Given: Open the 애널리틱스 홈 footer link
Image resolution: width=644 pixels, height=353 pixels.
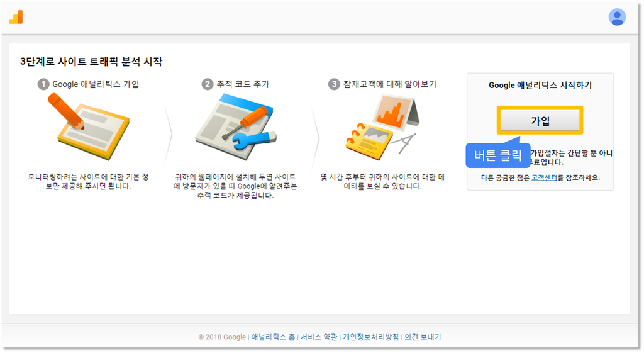Looking at the screenshot, I should coord(273,337).
